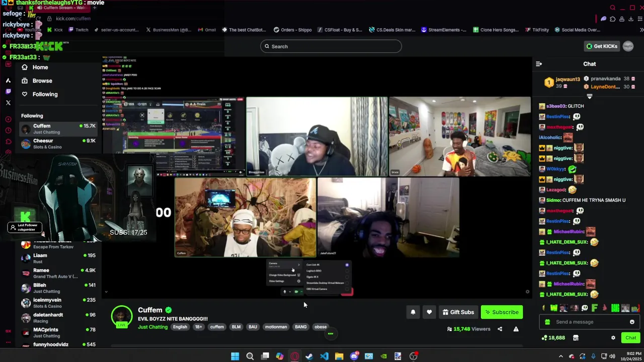
Task: Open the emote picker smiley in chat
Action: coord(632,322)
